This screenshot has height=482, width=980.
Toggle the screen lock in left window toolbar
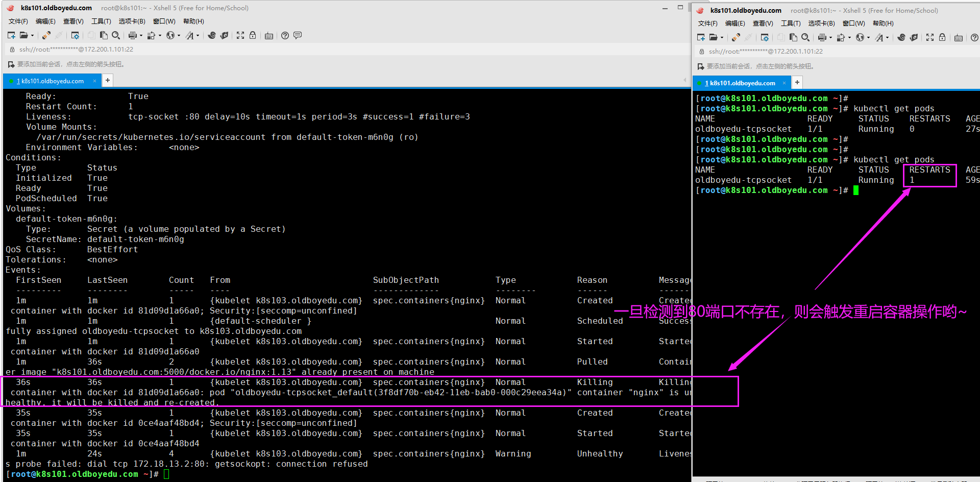[x=253, y=35]
